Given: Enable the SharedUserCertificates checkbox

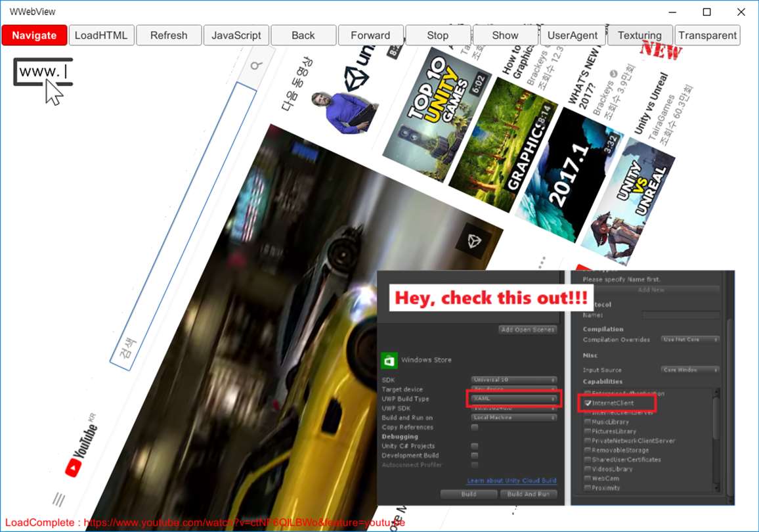Looking at the screenshot, I should pos(588,459).
